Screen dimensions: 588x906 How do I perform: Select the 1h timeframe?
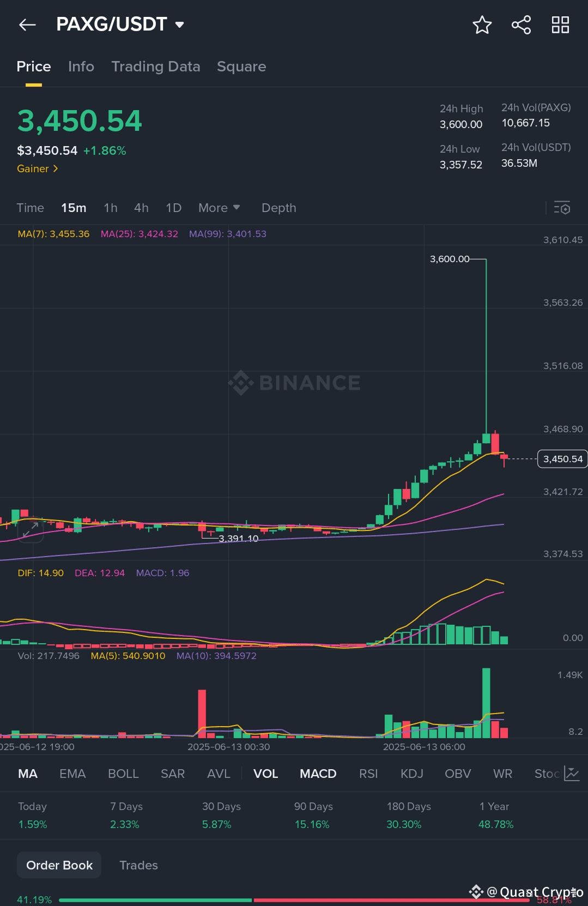111,208
